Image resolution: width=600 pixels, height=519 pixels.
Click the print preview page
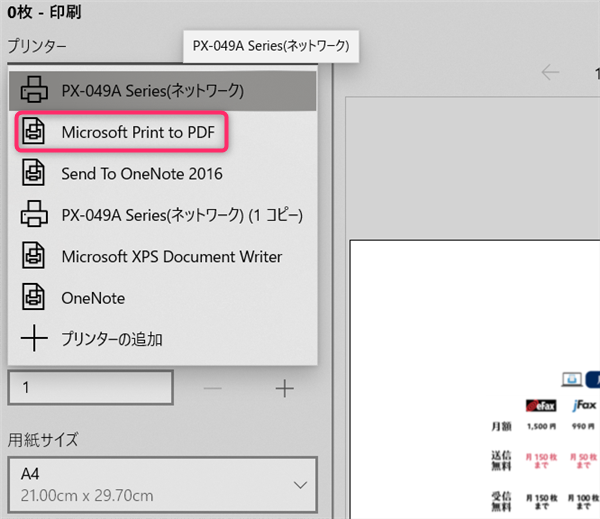[x=474, y=379]
